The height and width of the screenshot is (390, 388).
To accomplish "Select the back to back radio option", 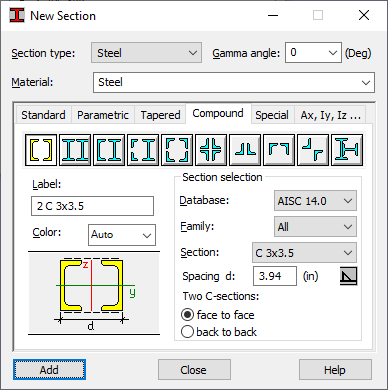I will pos(187,332).
